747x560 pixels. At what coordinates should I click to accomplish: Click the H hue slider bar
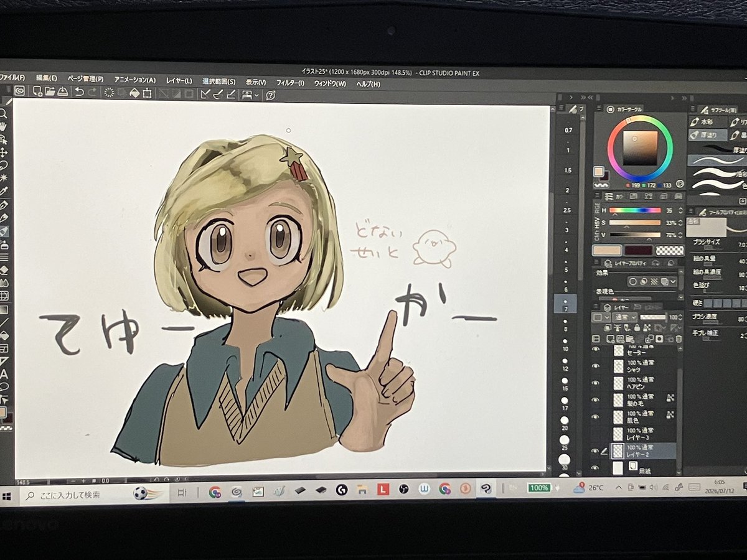click(x=634, y=210)
